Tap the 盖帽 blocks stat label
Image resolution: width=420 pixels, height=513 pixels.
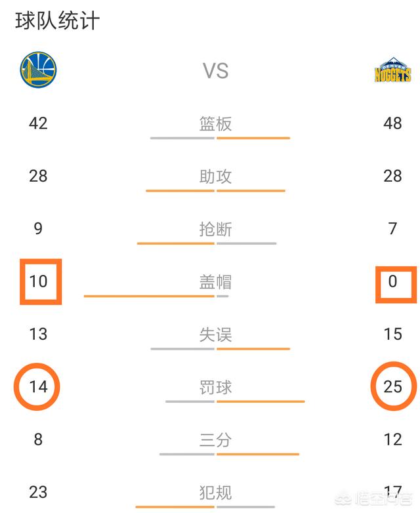(x=215, y=281)
